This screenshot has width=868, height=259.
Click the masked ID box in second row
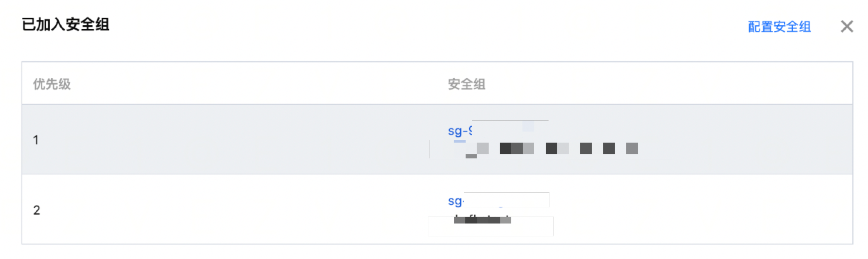click(506, 200)
